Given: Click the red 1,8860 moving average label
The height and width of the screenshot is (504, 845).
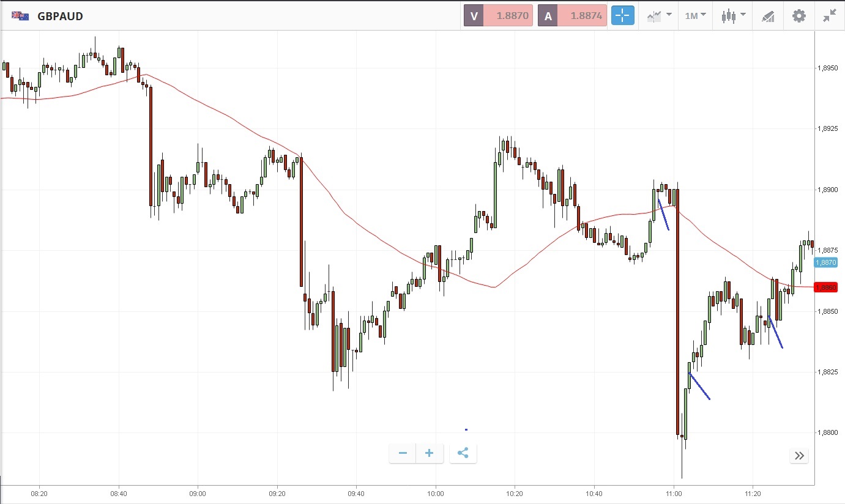Looking at the screenshot, I should point(825,287).
